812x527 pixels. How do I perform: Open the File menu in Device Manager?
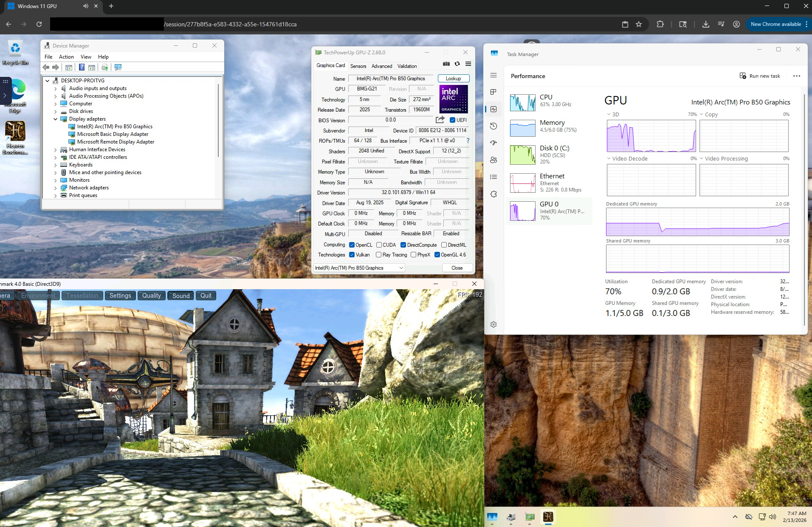(48, 57)
